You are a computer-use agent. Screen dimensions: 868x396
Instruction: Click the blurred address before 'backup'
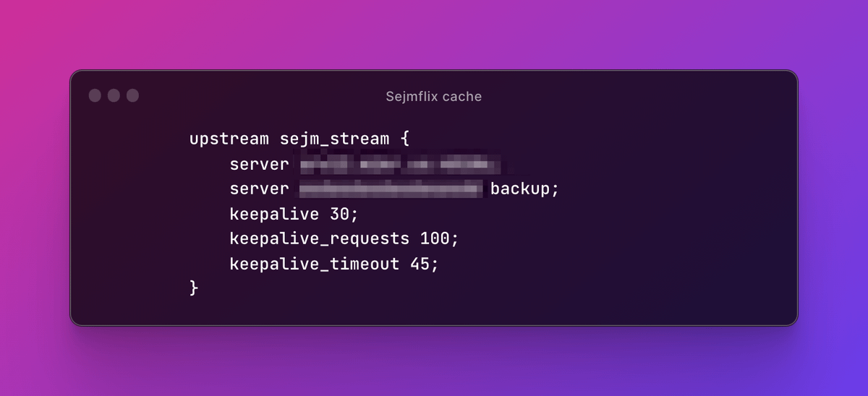click(x=391, y=189)
